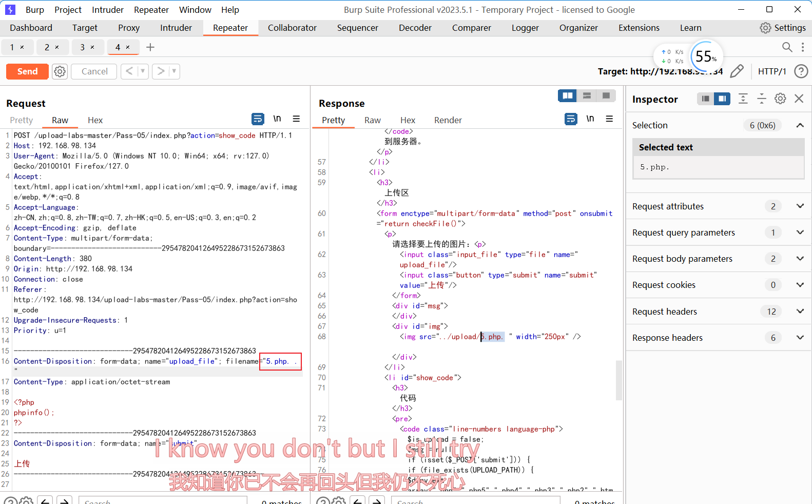
Task: Collapse the Selection section
Action: point(800,125)
